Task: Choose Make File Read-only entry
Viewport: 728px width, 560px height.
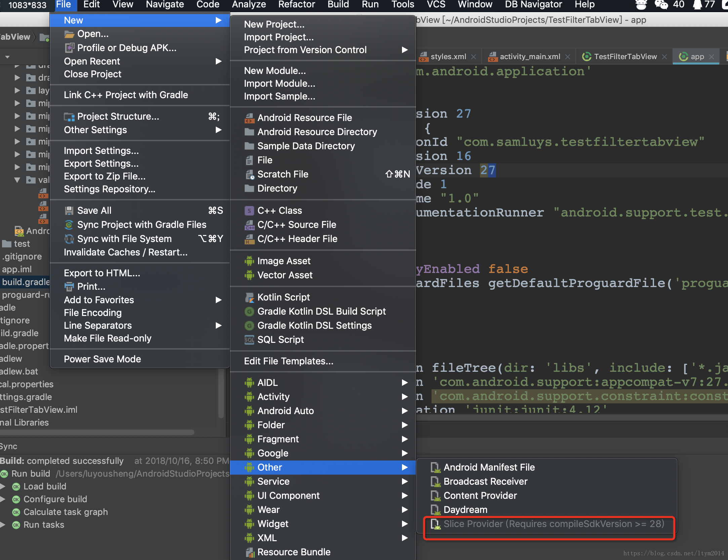Action: click(140, 338)
